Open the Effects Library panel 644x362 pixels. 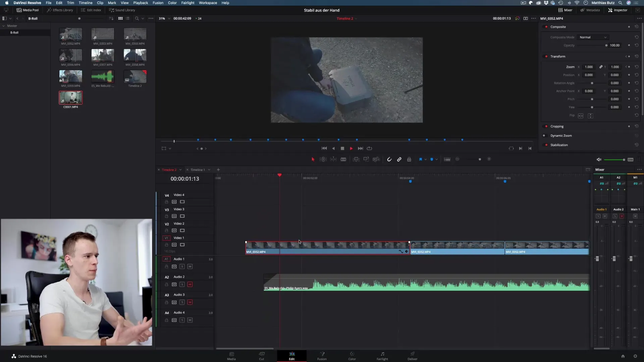[60, 10]
